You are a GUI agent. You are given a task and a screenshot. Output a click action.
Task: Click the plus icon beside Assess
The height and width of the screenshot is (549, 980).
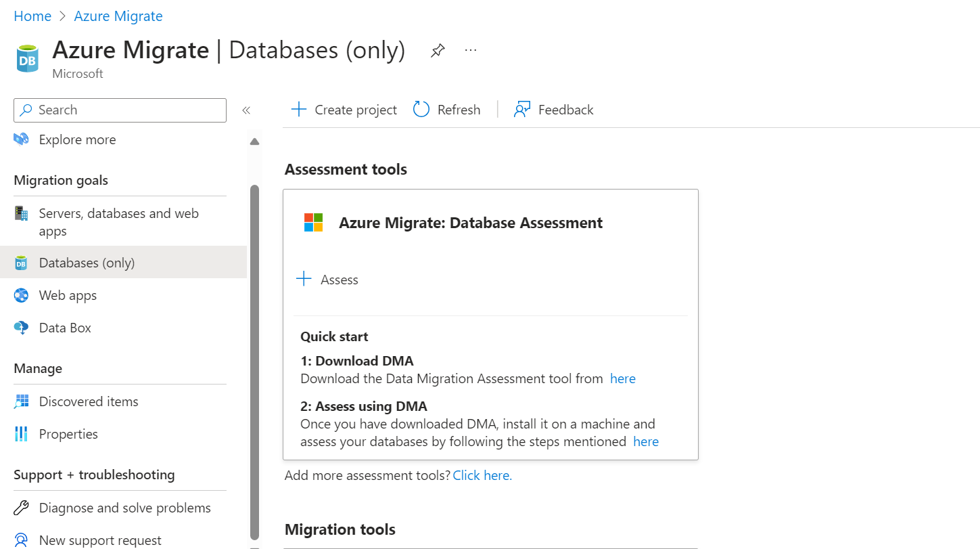304,280
